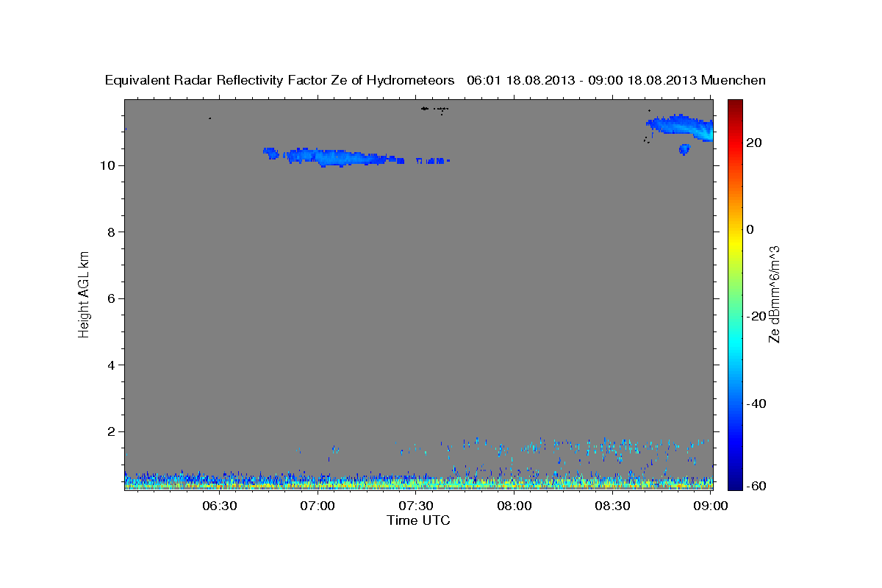Image resolution: width=882 pixels, height=588 pixels.
Task: Click the date range '06:01 18.08.2013 - 09:00 18.08.2013 Muenchen' in the title
Action: pyautogui.click(x=617, y=80)
